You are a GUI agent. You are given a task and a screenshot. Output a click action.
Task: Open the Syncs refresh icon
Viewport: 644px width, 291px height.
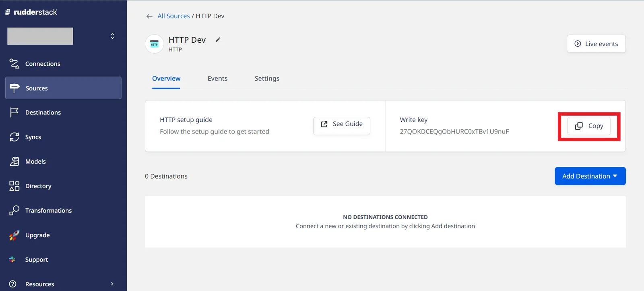(14, 137)
